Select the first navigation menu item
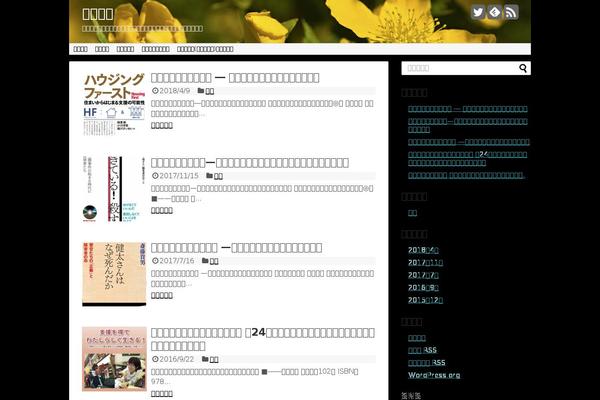 pos(80,49)
